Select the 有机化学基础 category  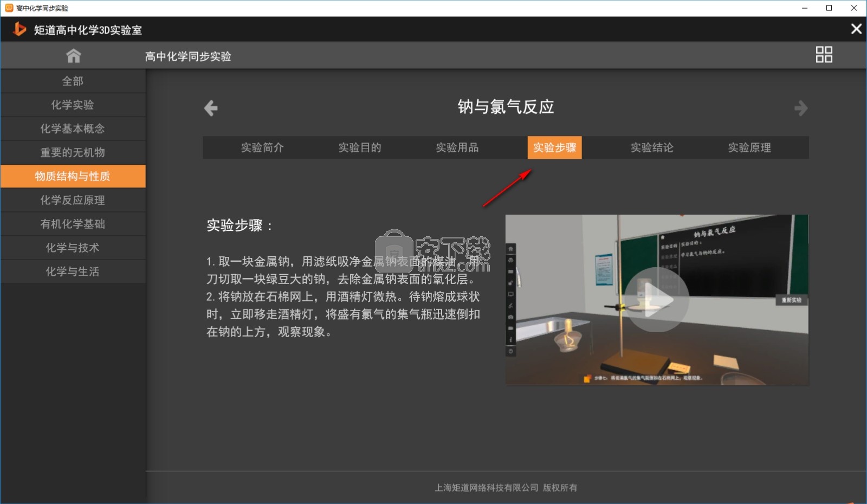pos(73,224)
